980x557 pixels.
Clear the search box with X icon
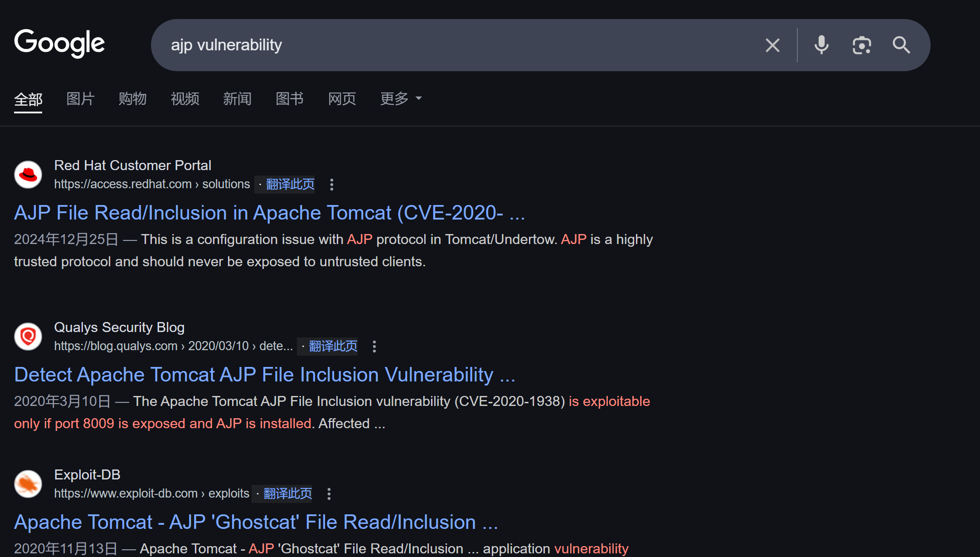click(x=772, y=45)
